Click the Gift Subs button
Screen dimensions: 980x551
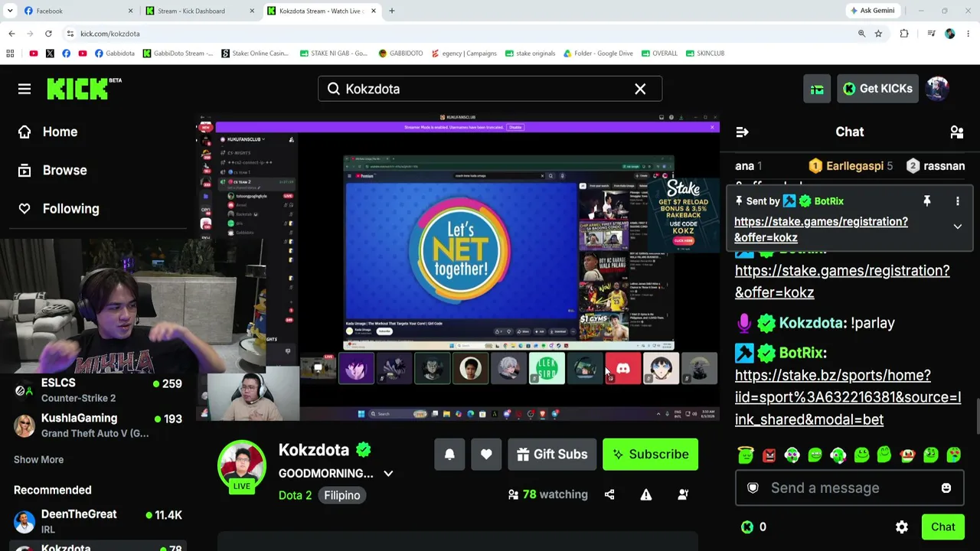552,455
